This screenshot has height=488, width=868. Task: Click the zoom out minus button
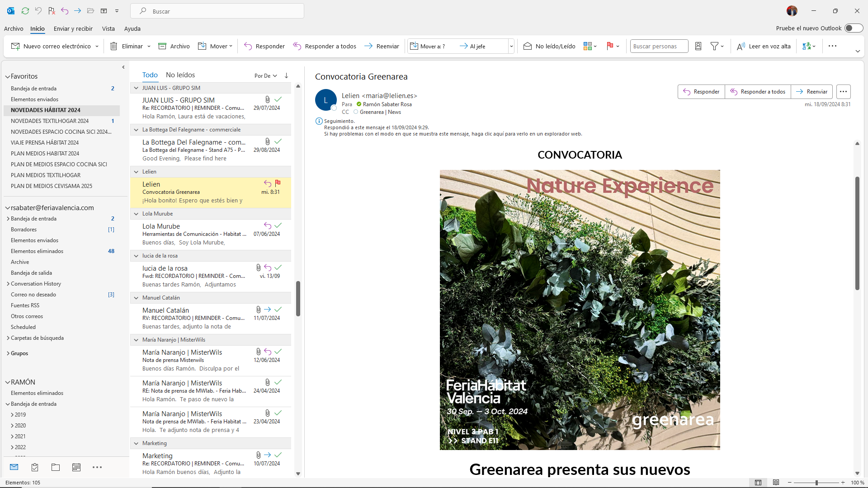pyautogui.click(x=790, y=483)
